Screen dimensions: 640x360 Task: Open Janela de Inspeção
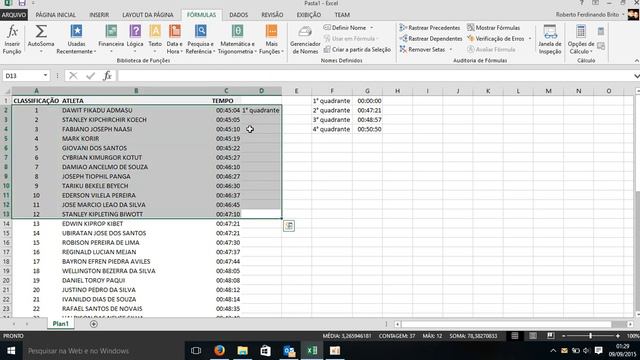click(550, 39)
